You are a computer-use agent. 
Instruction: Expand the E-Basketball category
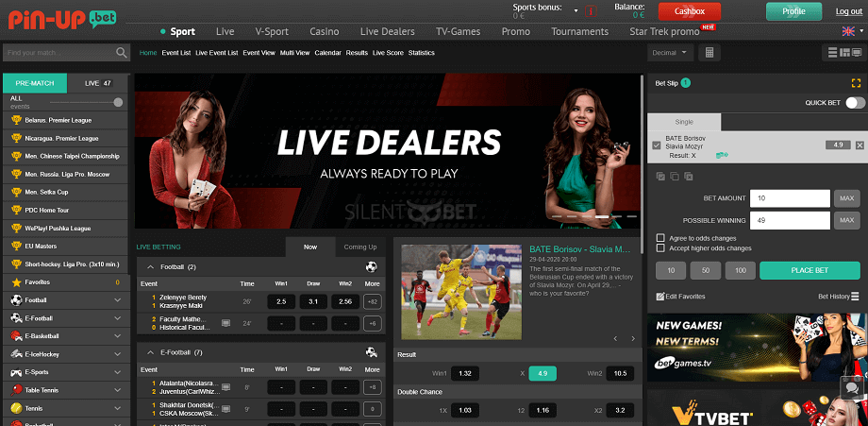(x=117, y=336)
